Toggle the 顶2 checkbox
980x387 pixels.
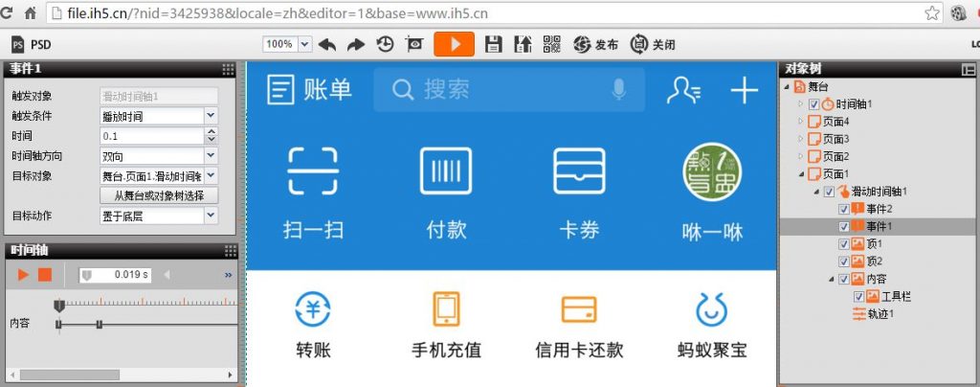pos(843,262)
